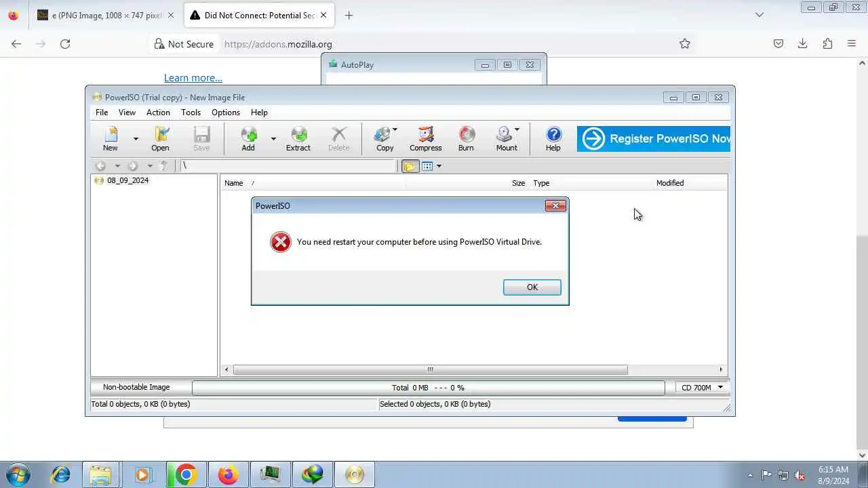Click the Non-bootable Image status label
This screenshot has height=488, width=868.
click(136, 387)
